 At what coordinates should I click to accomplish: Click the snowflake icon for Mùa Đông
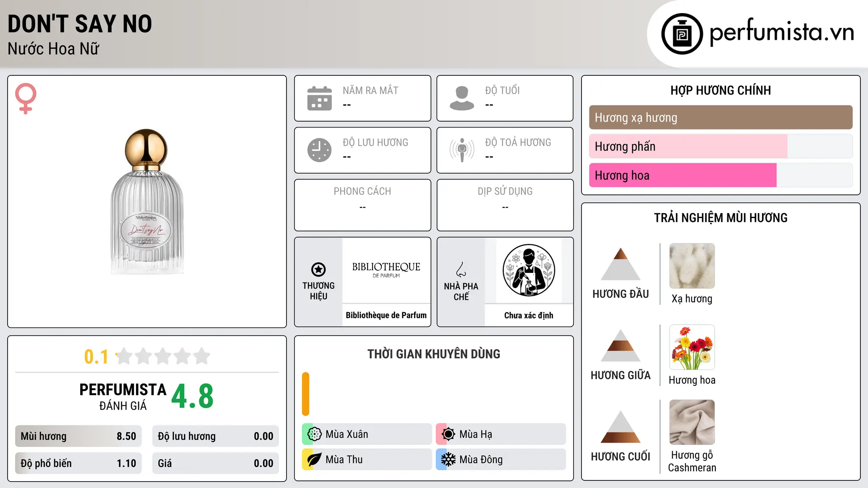448,460
